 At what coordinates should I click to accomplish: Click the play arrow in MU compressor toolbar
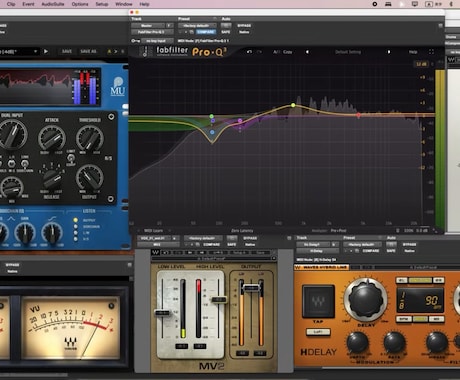pyautogui.click(x=46, y=51)
